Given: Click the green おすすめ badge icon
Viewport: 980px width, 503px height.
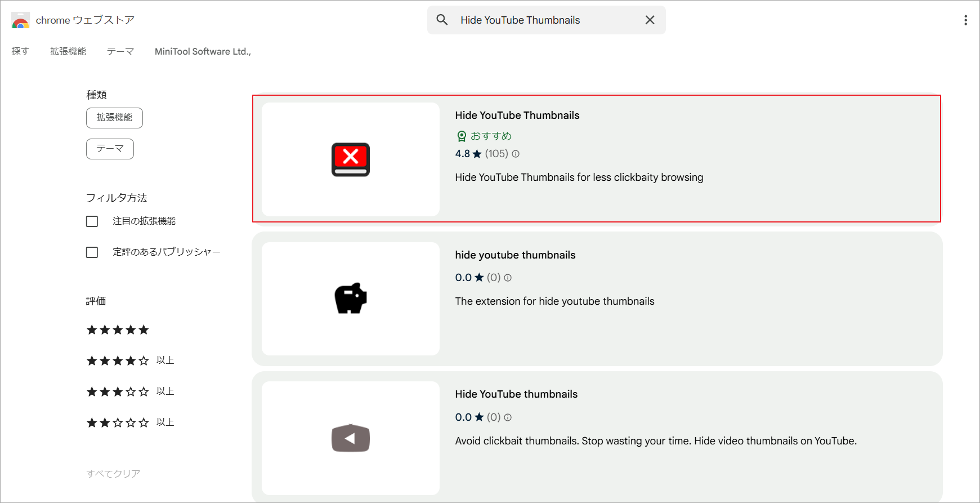Looking at the screenshot, I should click(462, 136).
